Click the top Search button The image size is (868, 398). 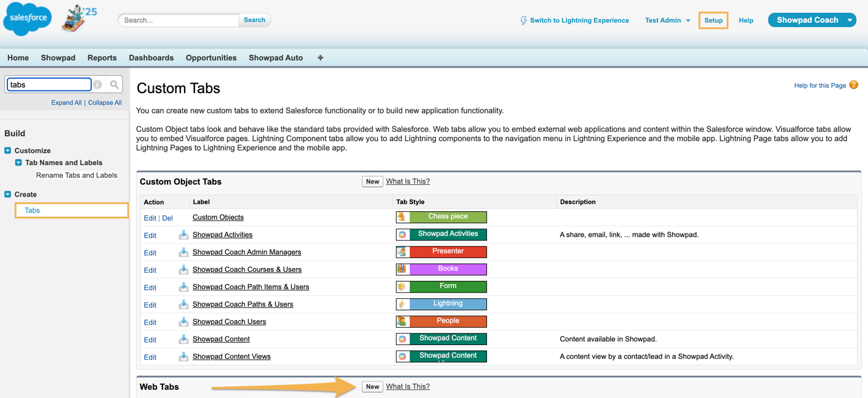254,20
